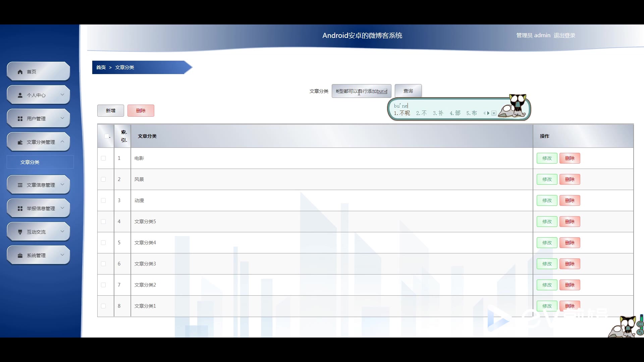
Task: Toggle the select-all checkbox in table header
Action: pos(107,136)
